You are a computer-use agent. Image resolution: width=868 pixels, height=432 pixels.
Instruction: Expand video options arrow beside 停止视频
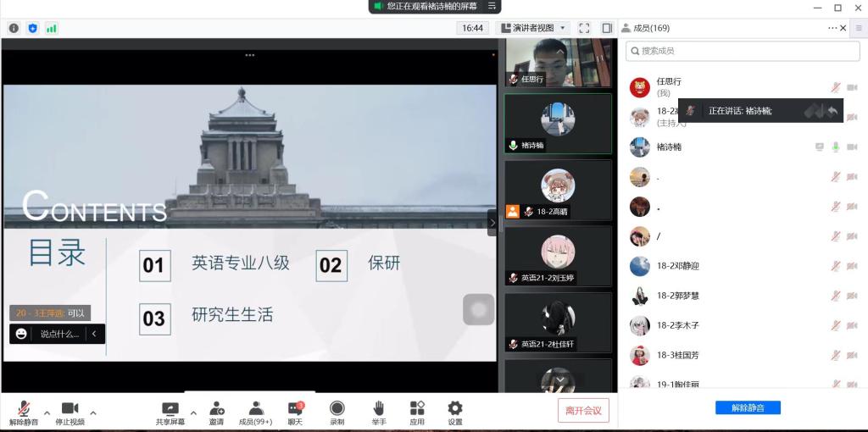[x=93, y=413]
